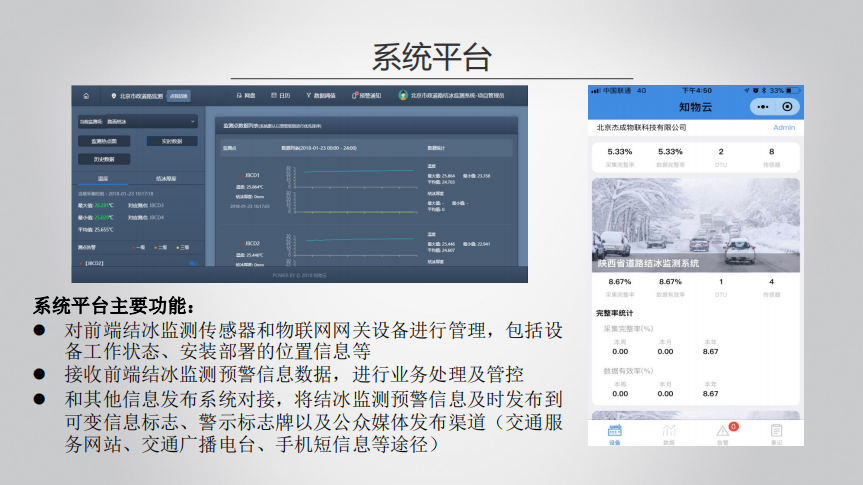Click the company name 北京杰成物联科技有限公司
The width and height of the screenshot is (863, 485).
tap(641, 127)
